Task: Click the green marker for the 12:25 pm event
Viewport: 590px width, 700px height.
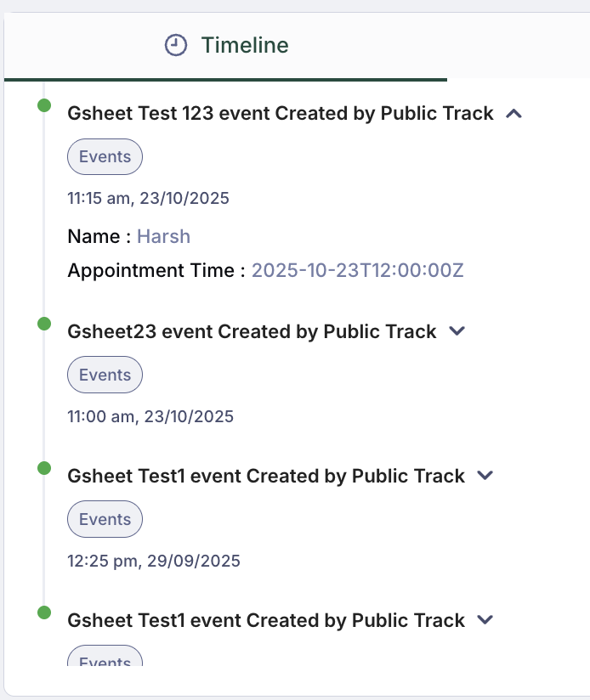Action: 44,467
